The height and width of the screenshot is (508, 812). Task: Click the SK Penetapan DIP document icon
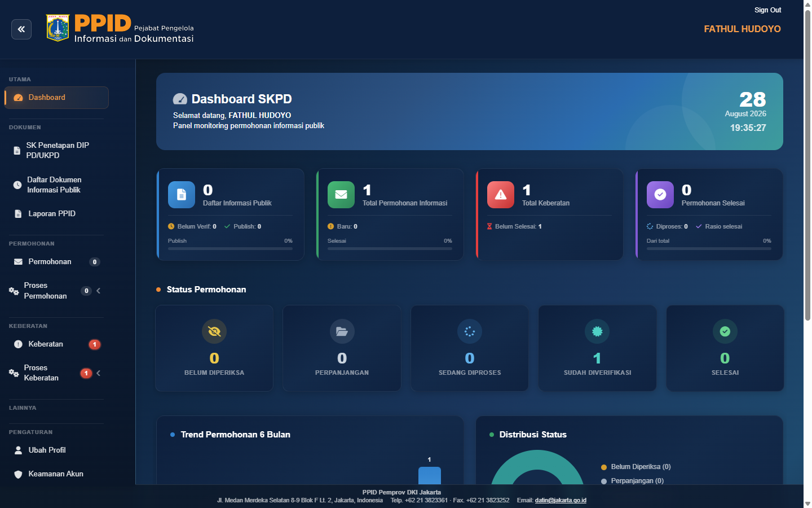(x=17, y=151)
